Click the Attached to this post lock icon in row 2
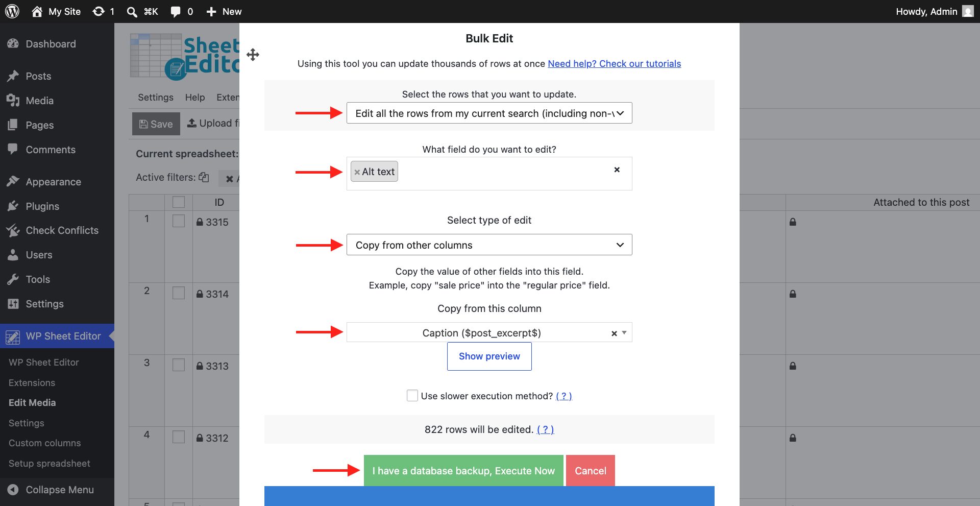This screenshot has width=980, height=506. tap(793, 294)
